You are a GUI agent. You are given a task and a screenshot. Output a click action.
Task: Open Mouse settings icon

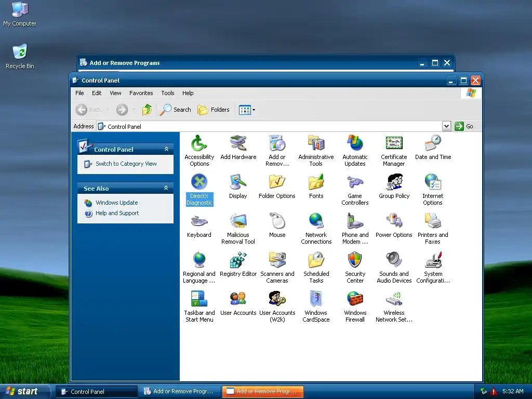(277, 225)
